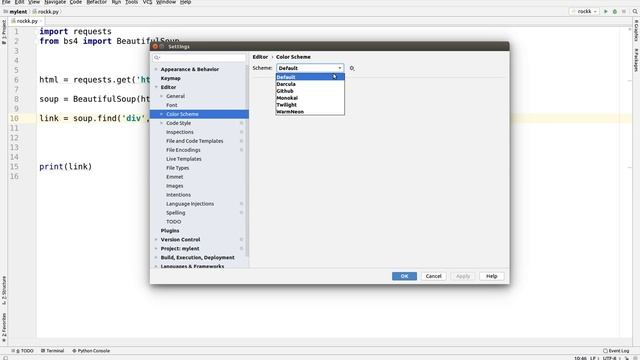640x360 pixels.
Task: Click Help button in Settings dialog
Action: [x=491, y=276]
